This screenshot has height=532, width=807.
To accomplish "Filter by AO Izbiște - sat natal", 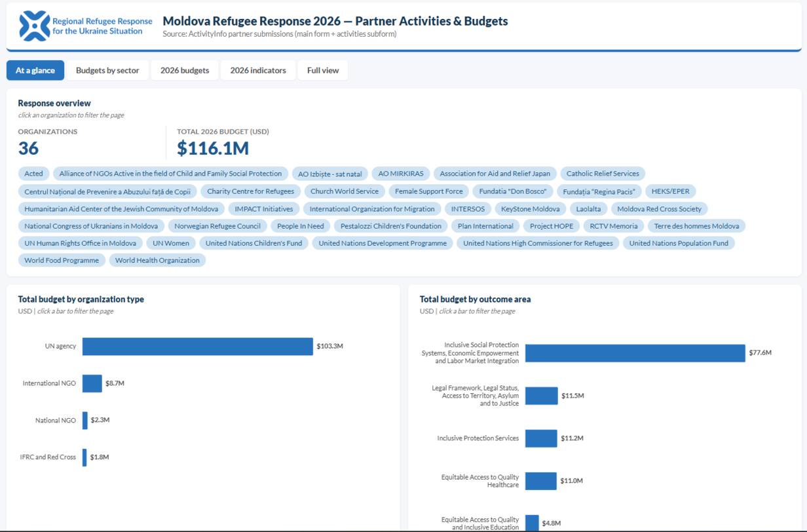I will (329, 174).
